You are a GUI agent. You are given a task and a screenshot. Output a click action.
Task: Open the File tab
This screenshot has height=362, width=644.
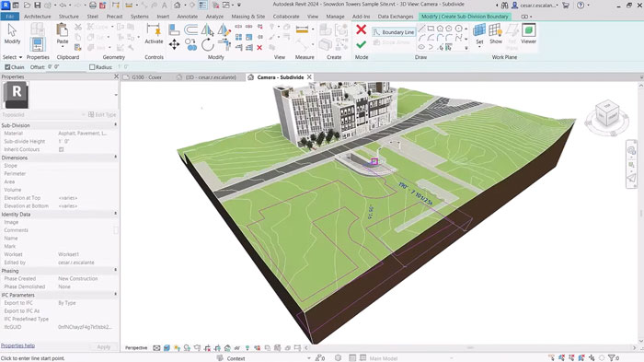click(x=10, y=17)
